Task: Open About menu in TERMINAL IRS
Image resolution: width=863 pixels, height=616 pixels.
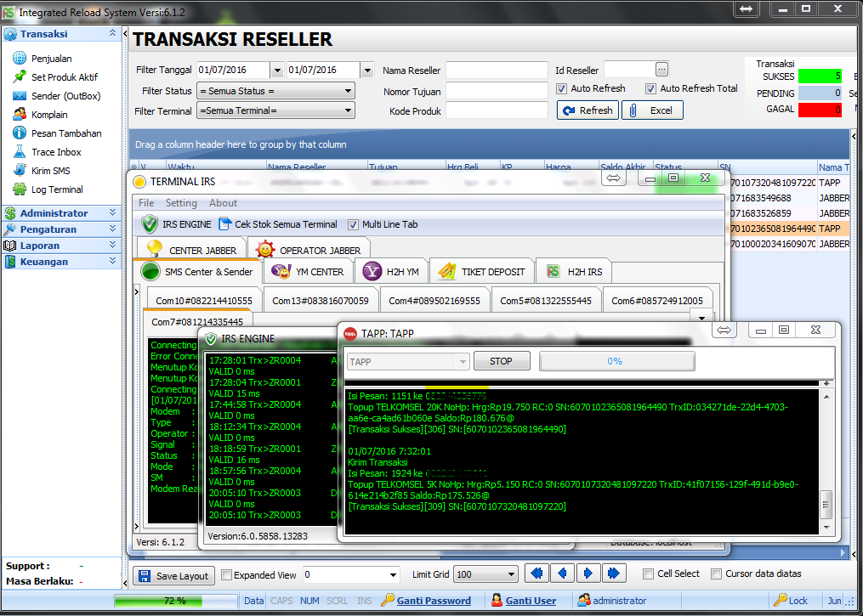Action: [223, 203]
